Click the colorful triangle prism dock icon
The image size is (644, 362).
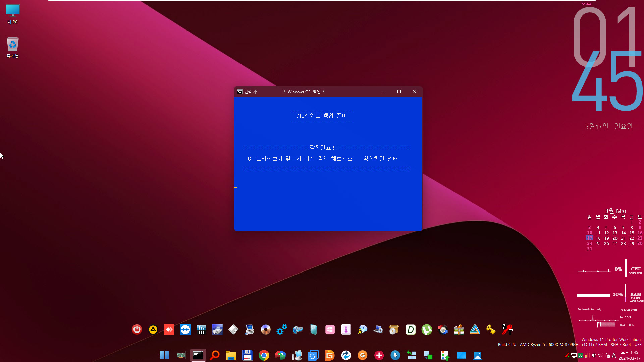[475, 329]
